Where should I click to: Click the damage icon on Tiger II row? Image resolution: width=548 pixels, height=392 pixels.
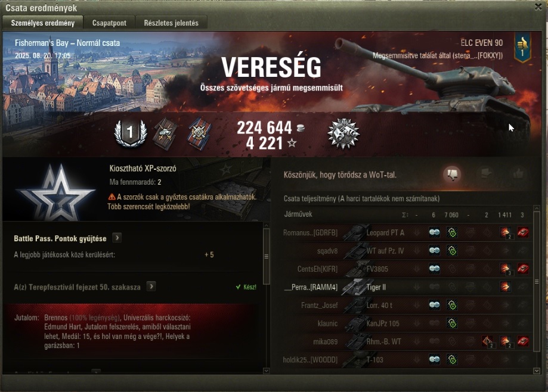[505, 287]
